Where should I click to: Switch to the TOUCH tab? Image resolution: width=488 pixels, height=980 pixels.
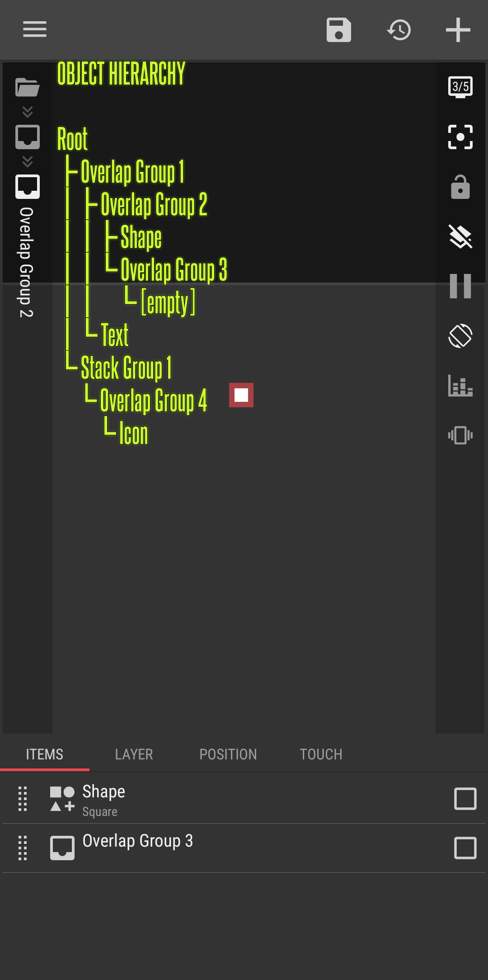[321, 754]
